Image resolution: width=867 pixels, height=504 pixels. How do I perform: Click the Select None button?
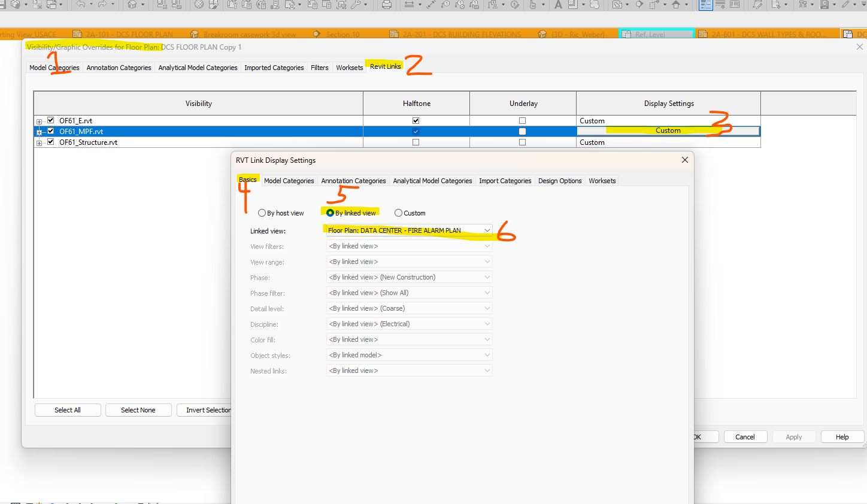(x=138, y=410)
